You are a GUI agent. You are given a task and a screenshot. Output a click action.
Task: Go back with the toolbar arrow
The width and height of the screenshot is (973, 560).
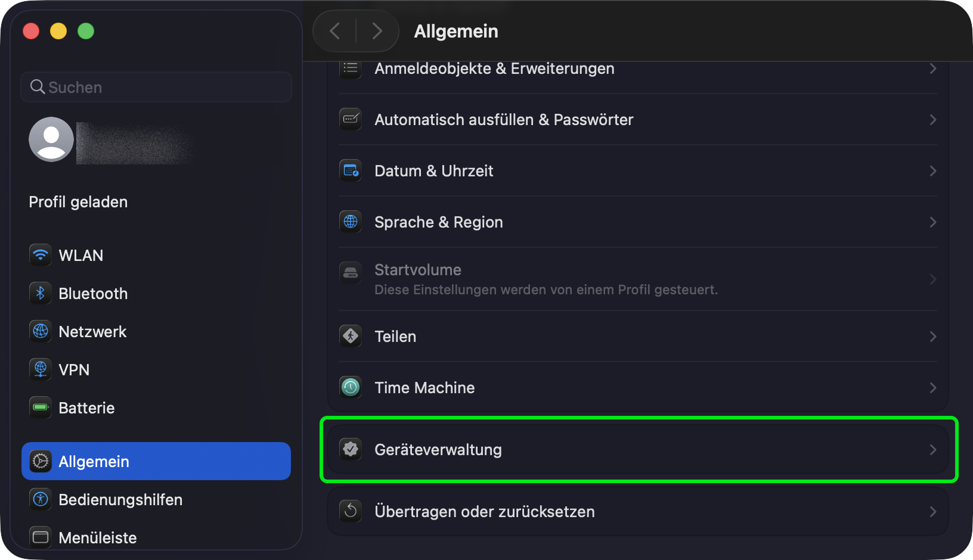[x=335, y=31]
